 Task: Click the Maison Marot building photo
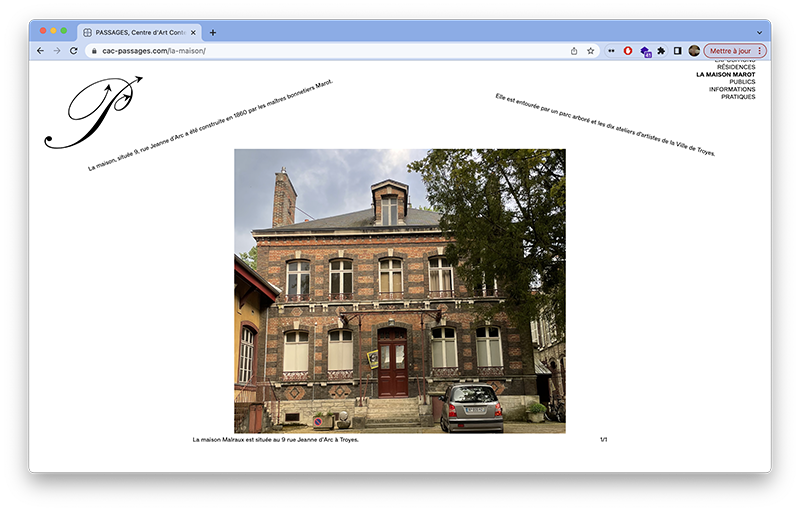click(399, 291)
